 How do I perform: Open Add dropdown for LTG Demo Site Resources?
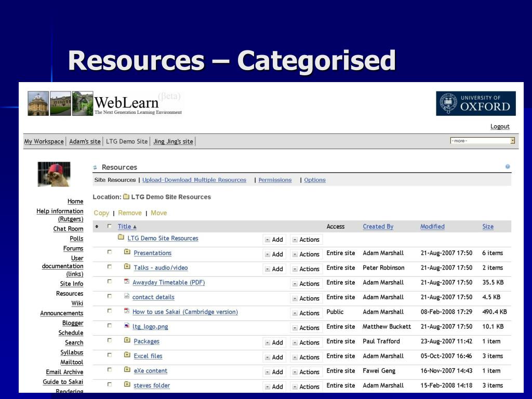point(274,240)
